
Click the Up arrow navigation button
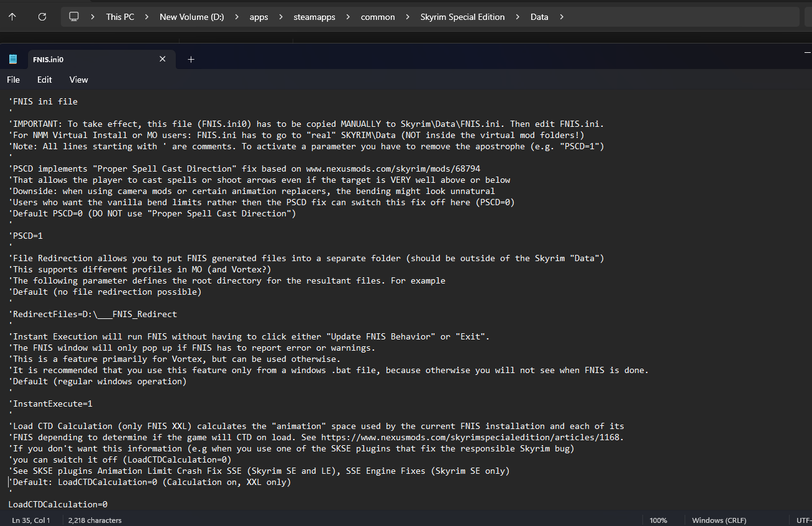pos(12,17)
